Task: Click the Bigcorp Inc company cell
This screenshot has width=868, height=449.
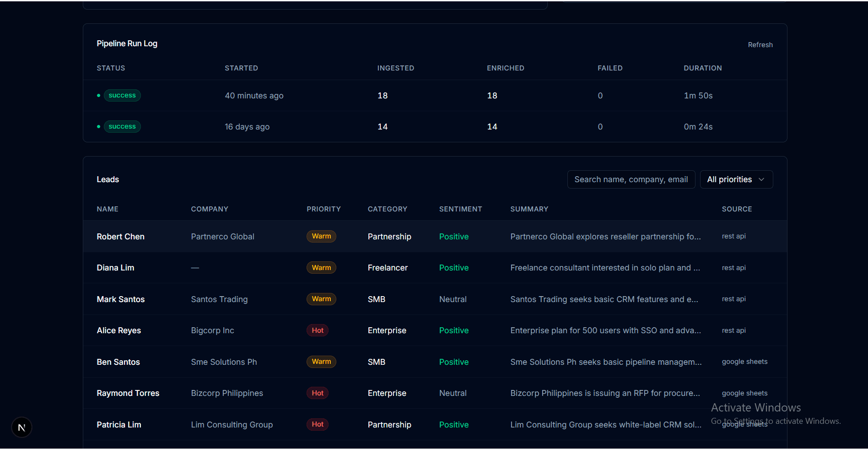Action: pos(212,330)
